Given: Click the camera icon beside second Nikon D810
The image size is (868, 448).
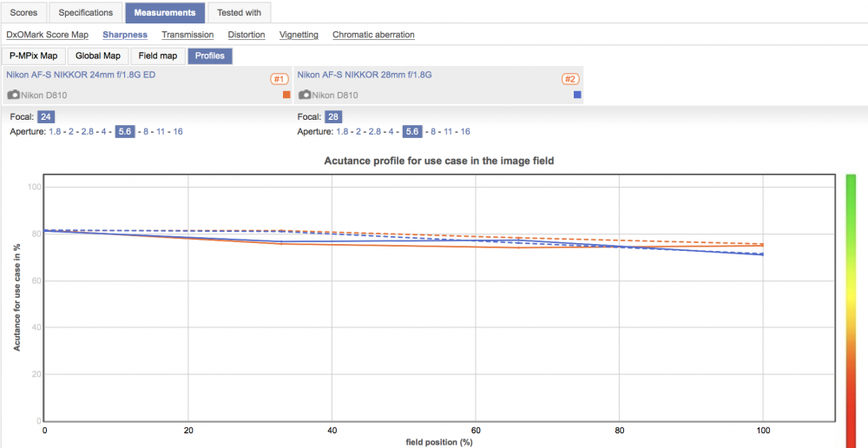Looking at the screenshot, I should (x=305, y=95).
